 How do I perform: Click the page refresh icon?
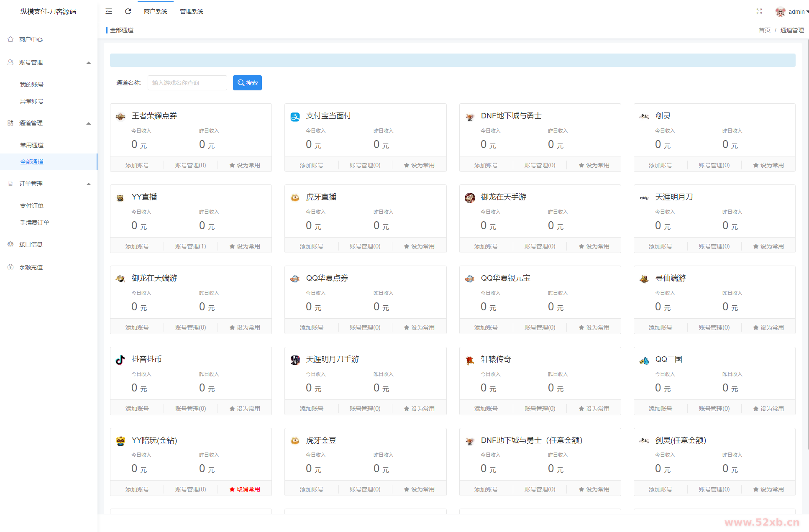tap(128, 11)
